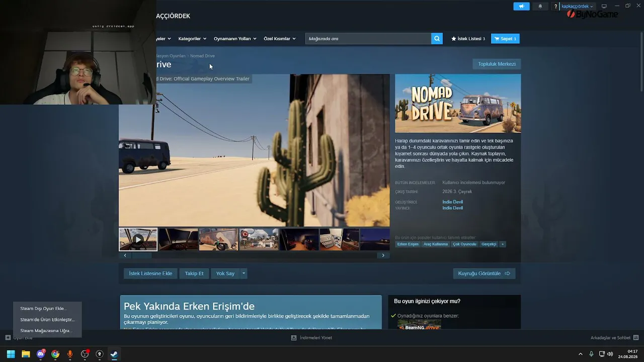This screenshot has height=362, width=644.
Task: Select the van kitchen interior thumbnail
Action: (340, 239)
